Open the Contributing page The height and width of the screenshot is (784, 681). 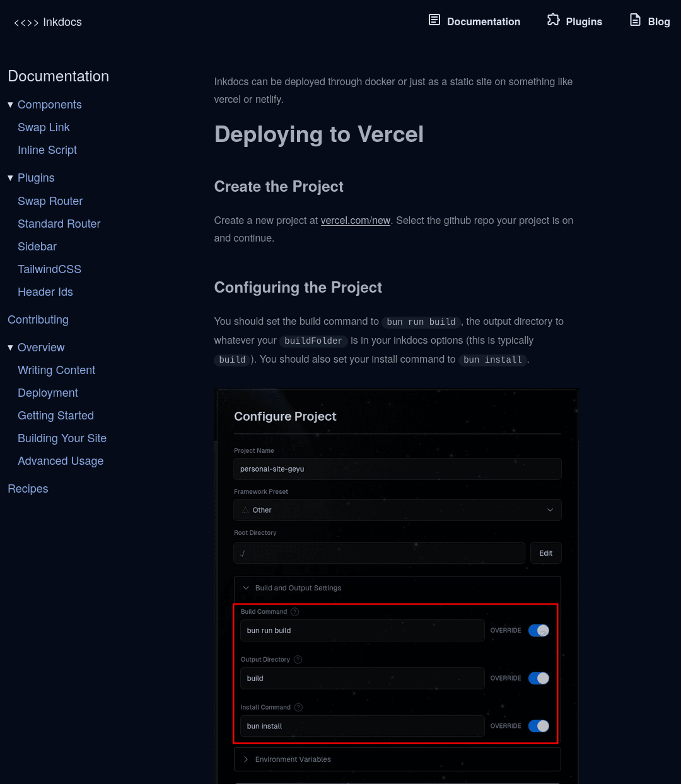[x=38, y=320]
